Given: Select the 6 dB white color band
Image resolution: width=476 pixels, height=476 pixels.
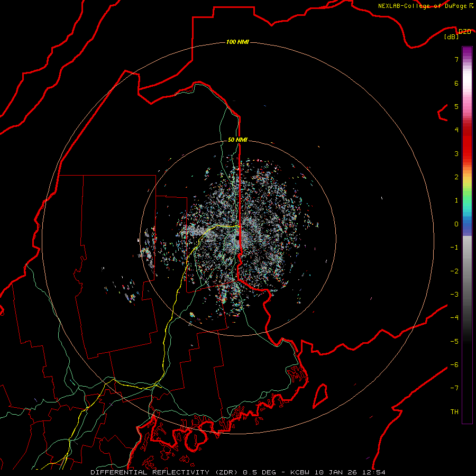Looking at the screenshot, I should pyautogui.click(x=467, y=83).
